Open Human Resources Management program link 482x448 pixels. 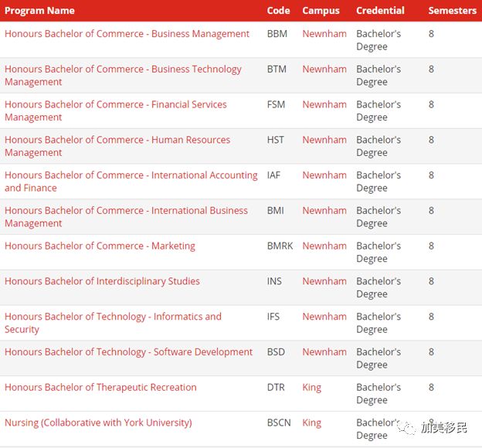(x=117, y=146)
